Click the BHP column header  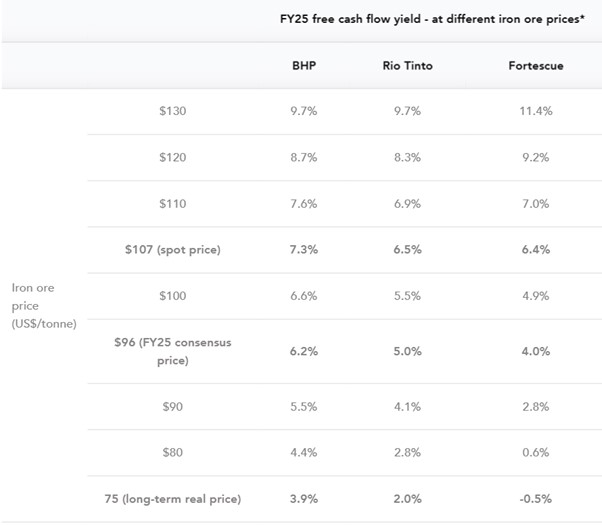304,66
